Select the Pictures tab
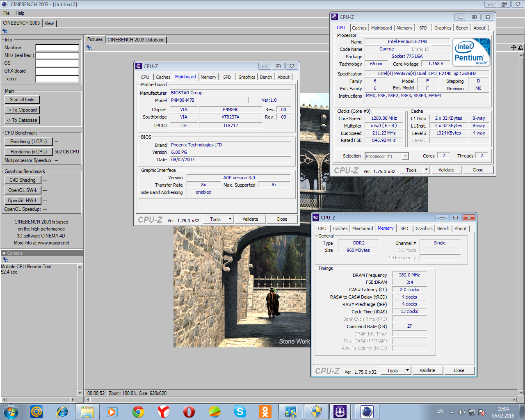 pos(95,39)
